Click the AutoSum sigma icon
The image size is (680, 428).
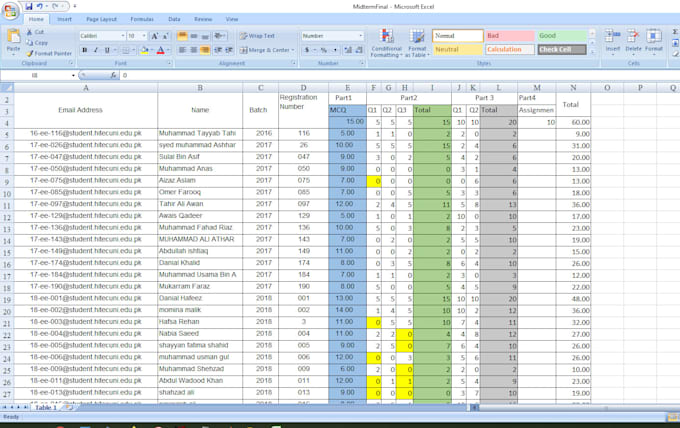[x=675, y=32]
